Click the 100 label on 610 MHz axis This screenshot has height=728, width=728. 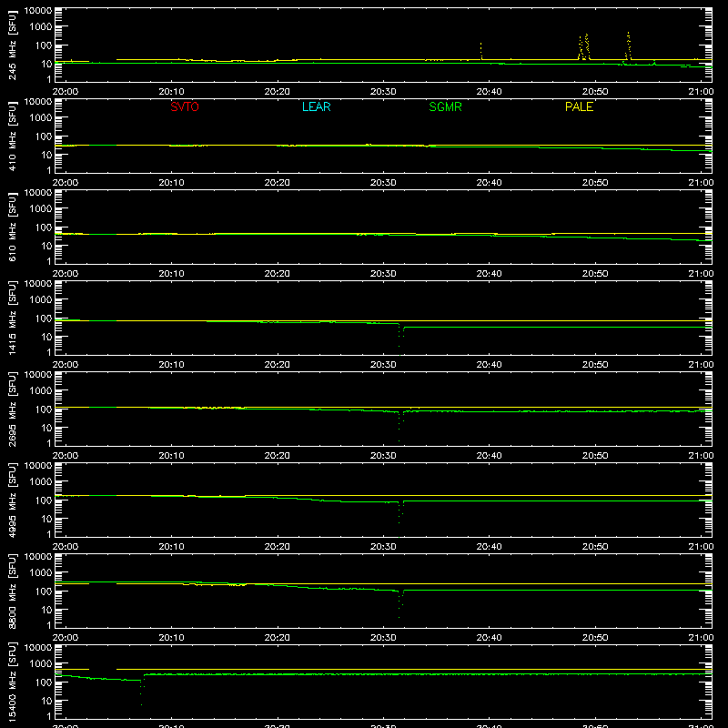(x=44, y=227)
